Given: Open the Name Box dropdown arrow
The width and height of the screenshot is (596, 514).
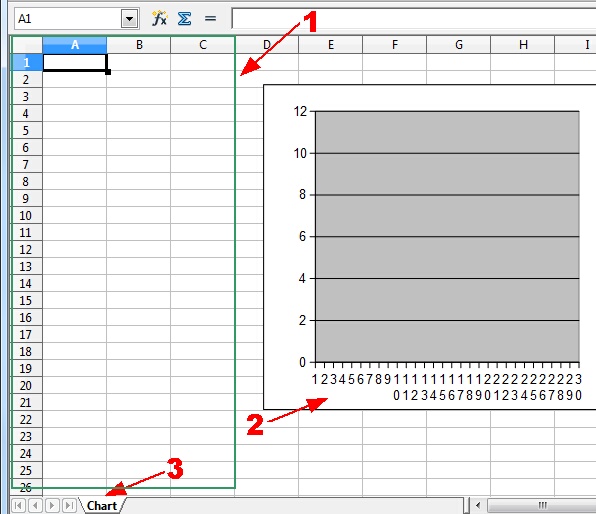Looking at the screenshot, I should pyautogui.click(x=130, y=19).
